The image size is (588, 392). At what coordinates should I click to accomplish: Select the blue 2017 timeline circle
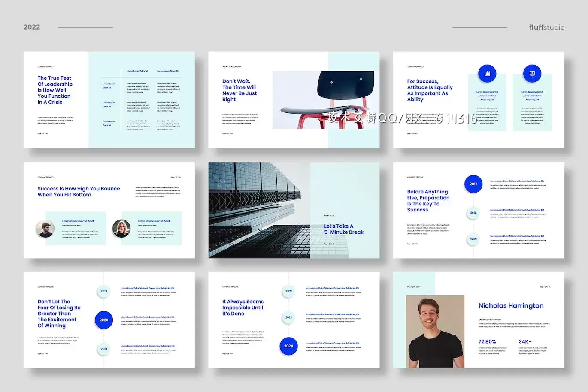[473, 184]
